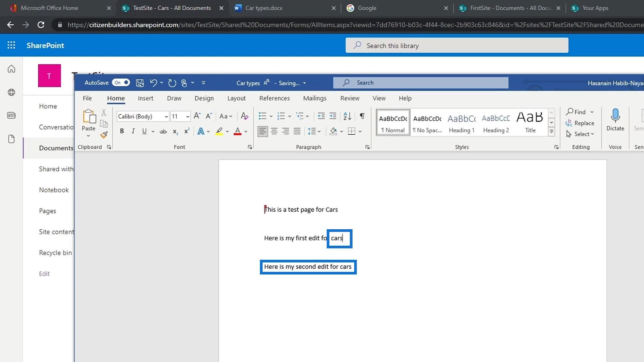
Task: Show or hide paragraph marks
Action: pos(362,116)
